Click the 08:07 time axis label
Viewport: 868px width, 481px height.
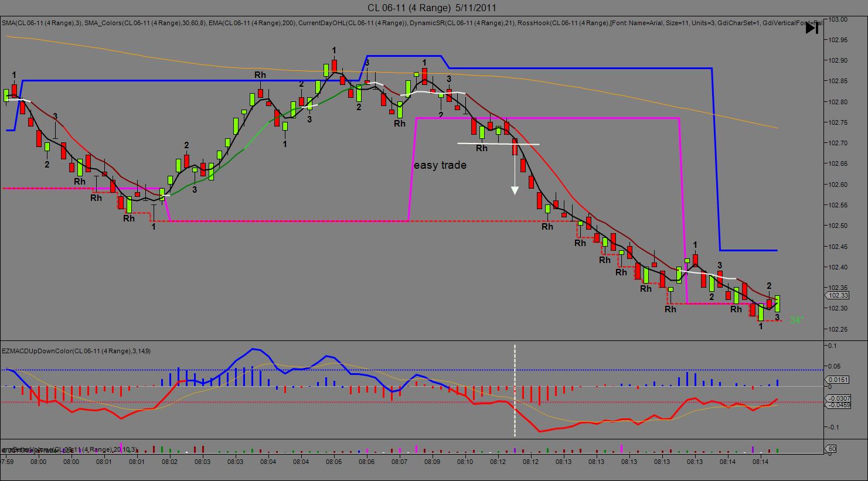point(400,462)
